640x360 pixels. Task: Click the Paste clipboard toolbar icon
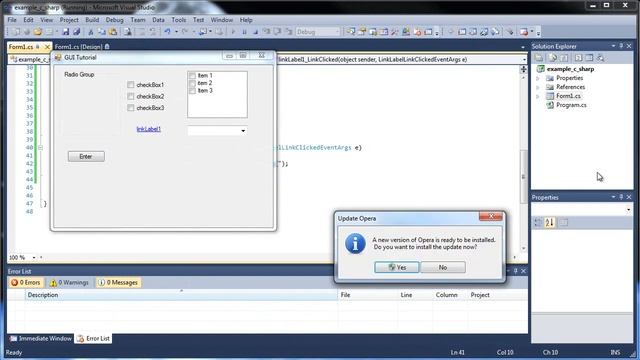click(113, 32)
